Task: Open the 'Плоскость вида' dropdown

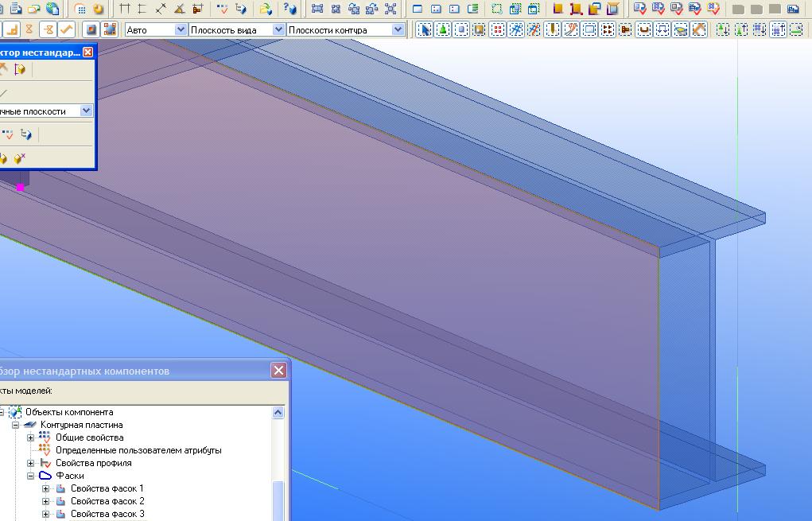Action: [278, 29]
